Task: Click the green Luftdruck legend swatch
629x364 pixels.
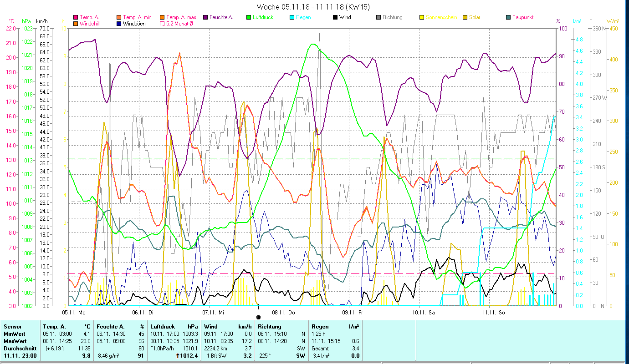Action: point(248,17)
